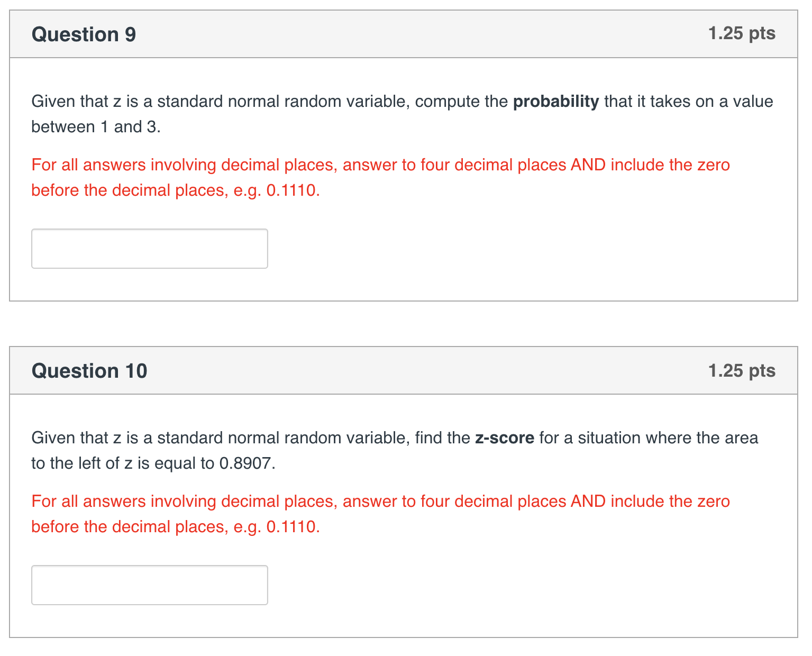Screen dimensions: 812x656
Task: Click the bold word z-score in Question 10
Action: (x=504, y=438)
